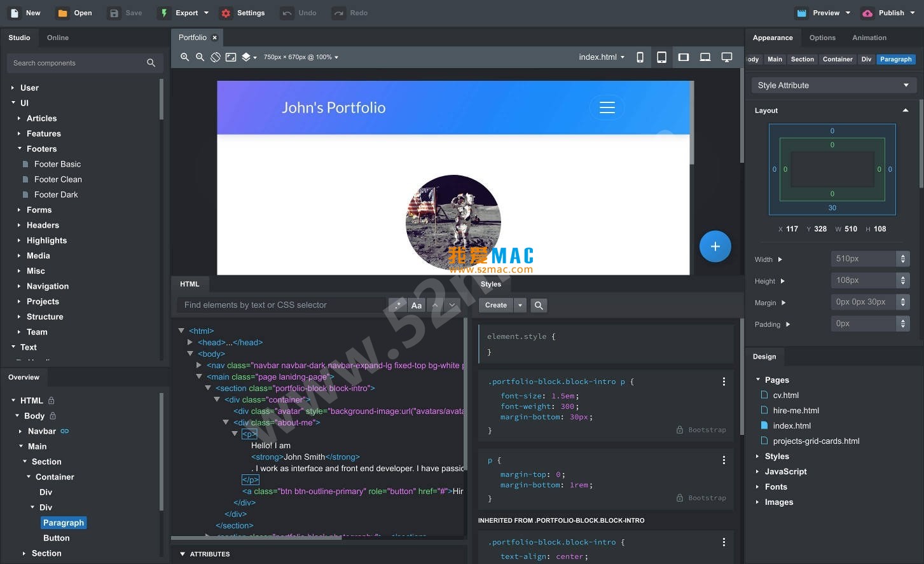Screen dimensions: 924x564
Task: Select the Container breadcrumb item
Action: pos(838,59)
